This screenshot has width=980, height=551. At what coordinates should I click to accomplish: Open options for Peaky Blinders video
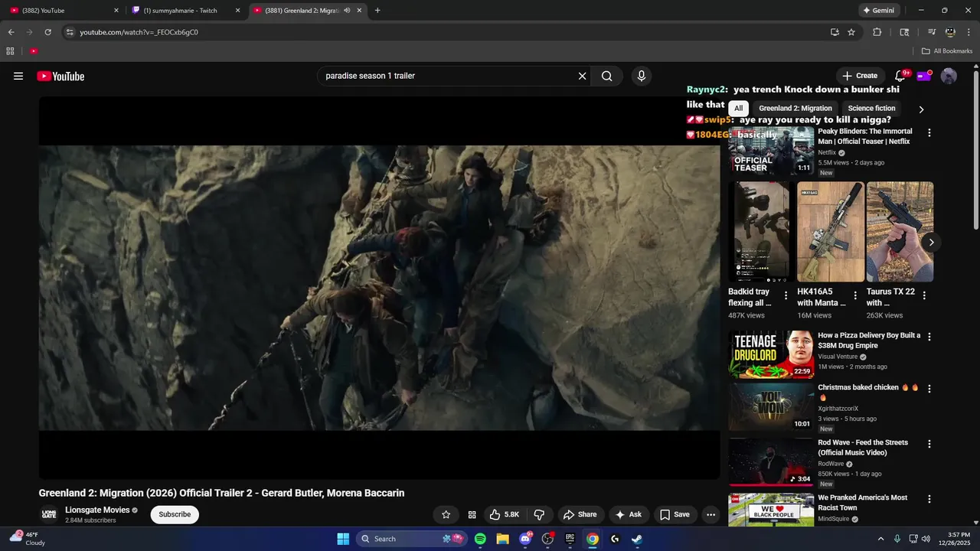coord(929,132)
